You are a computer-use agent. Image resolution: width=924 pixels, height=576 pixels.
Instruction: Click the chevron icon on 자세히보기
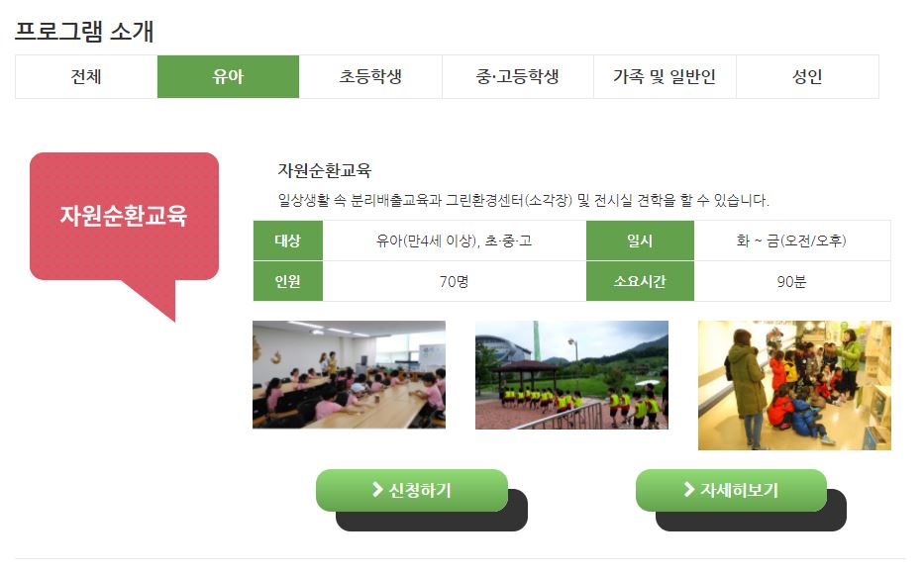point(689,489)
